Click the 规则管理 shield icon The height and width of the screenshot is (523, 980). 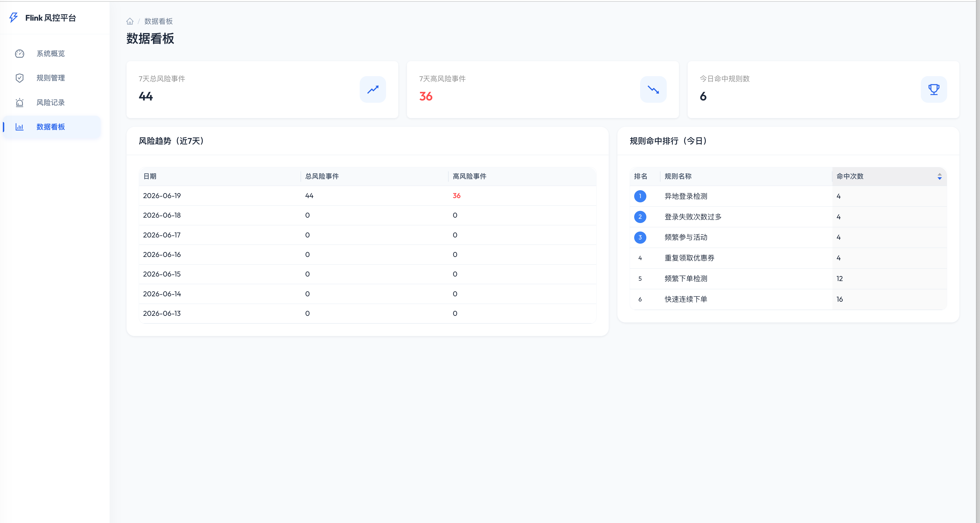pyautogui.click(x=20, y=78)
